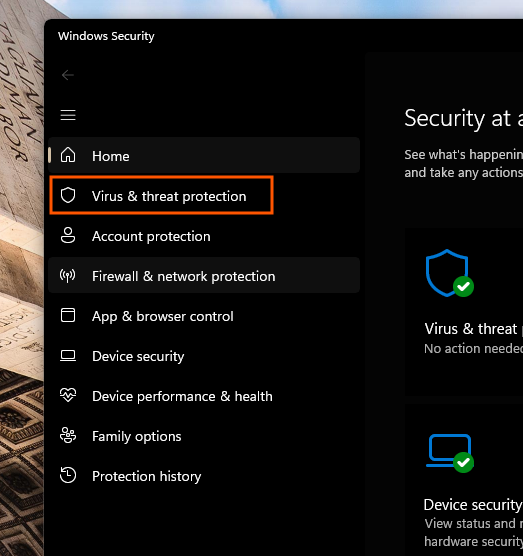This screenshot has height=556, width=523.
Task: Go to Firewall & network protection
Action: (x=204, y=275)
